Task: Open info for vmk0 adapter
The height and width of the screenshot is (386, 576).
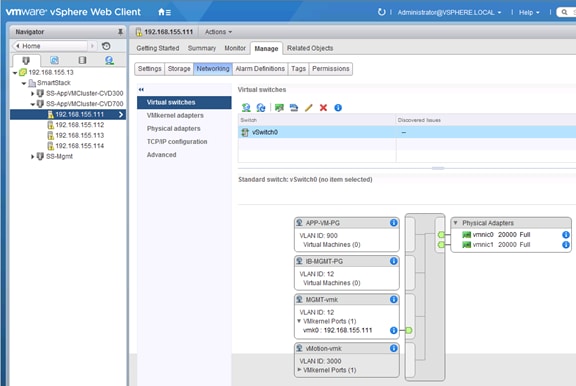Action: [x=393, y=330]
